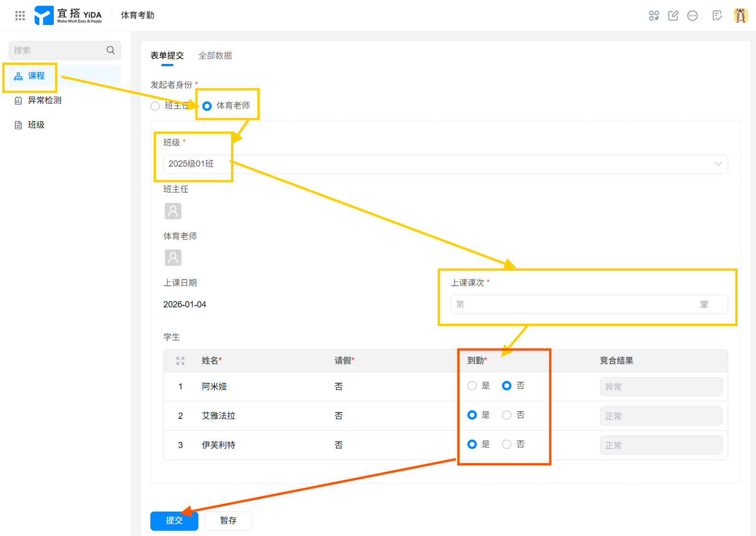Image resolution: width=756 pixels, height=536 pixels.
Task: Mark 阿米娅 attendance as 是
Action: (472, 386)
